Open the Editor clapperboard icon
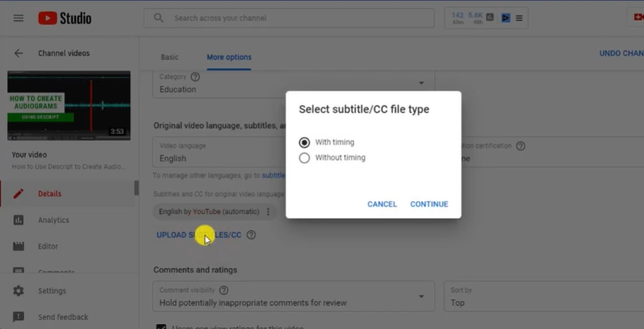Viewport: 644px width, 329px height. [18, 246]
